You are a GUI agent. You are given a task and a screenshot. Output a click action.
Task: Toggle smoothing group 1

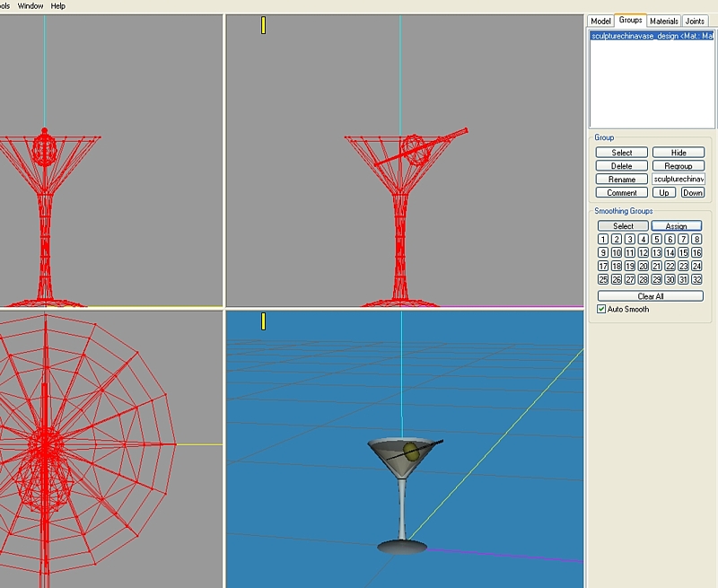click(603, 240)
